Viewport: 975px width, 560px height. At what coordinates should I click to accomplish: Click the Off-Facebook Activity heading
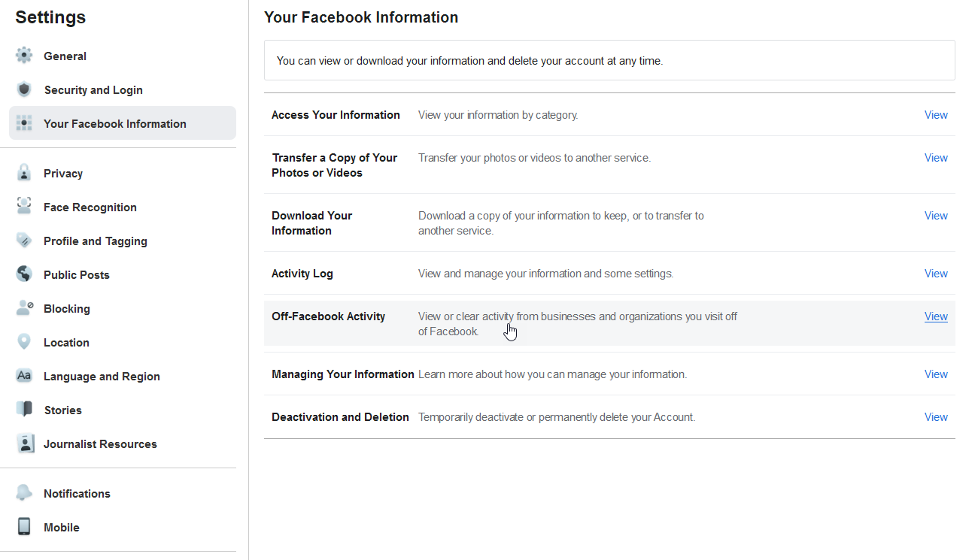[328, 316]
